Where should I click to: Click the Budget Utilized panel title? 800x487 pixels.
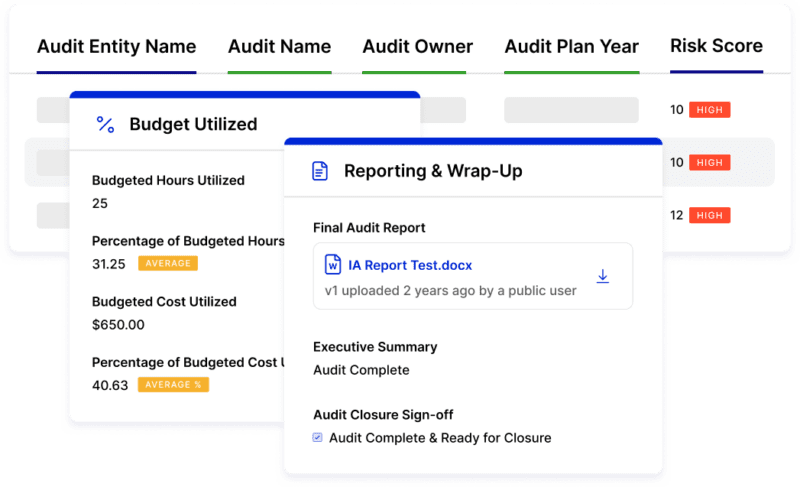coord(193,124)
